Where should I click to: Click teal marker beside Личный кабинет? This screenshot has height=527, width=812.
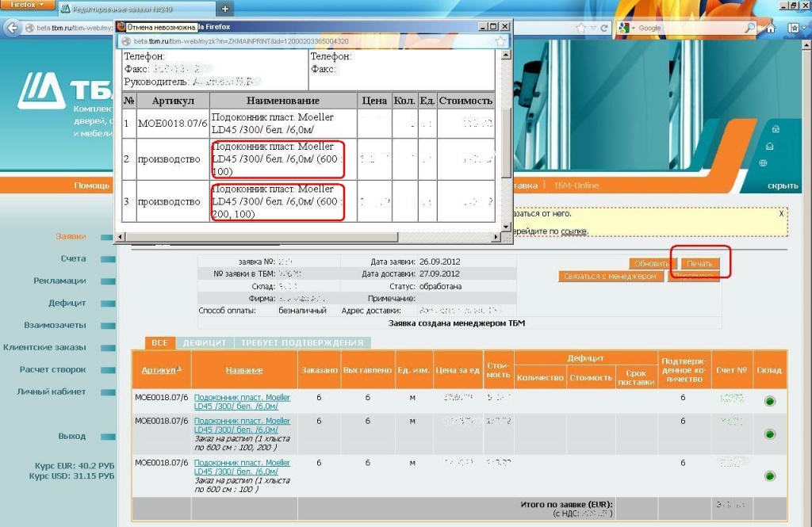click(x=108, y=393)
